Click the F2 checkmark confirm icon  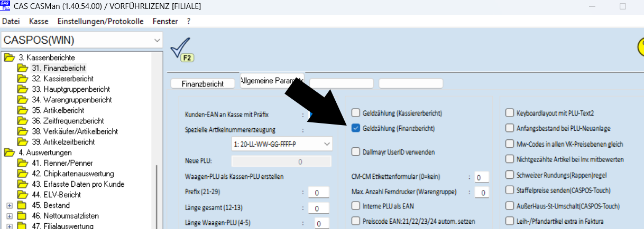tap(181, 51)
